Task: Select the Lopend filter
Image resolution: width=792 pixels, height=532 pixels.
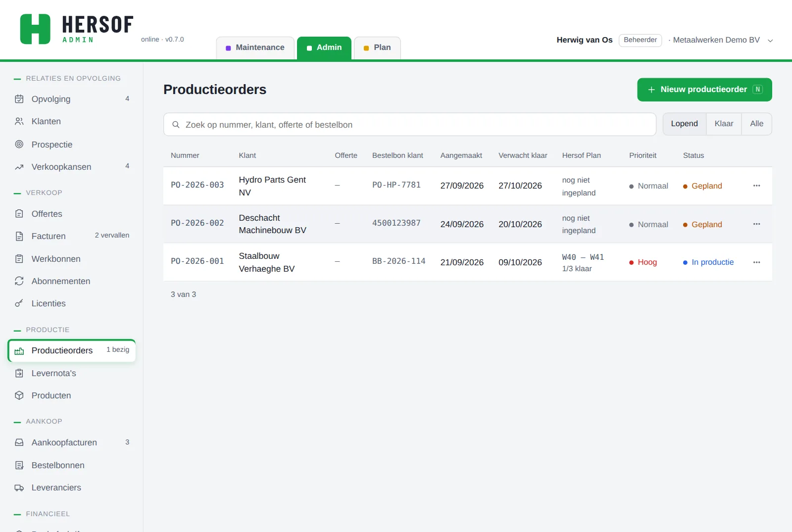Action: 685,124
